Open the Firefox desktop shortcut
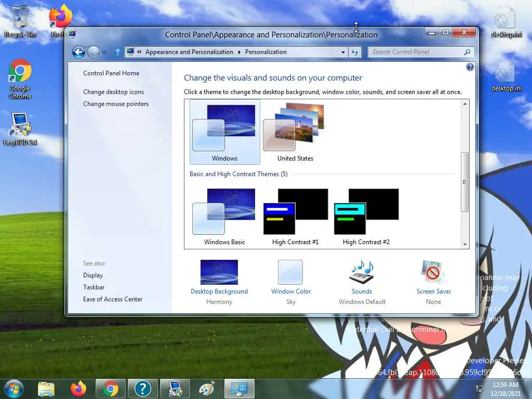 point(60,21)
